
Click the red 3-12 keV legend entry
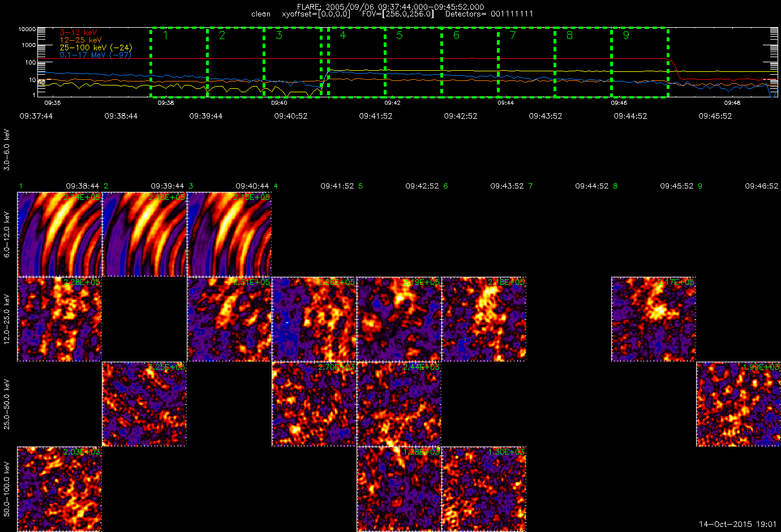pos(78,33)
